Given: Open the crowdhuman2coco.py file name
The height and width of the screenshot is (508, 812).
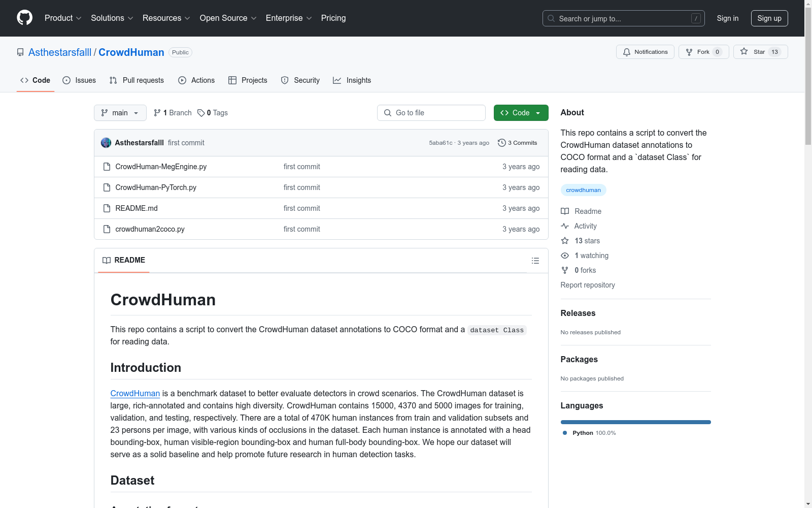Looking at the screenshot, I should pos(150,229).
